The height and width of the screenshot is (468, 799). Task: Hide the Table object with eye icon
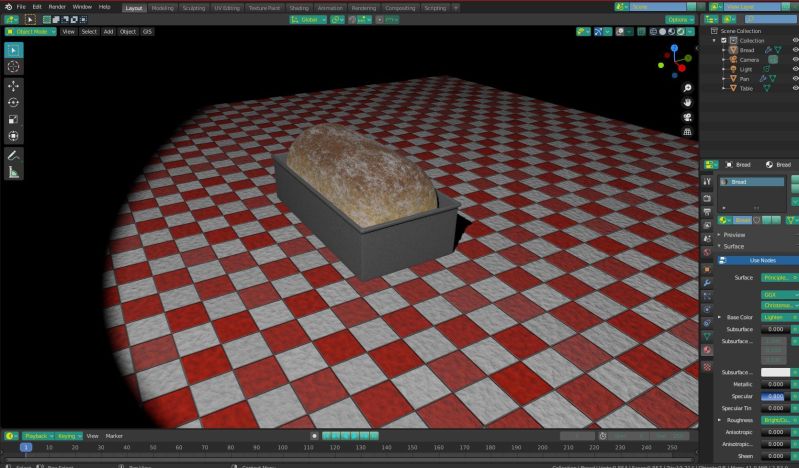[795, 88]
